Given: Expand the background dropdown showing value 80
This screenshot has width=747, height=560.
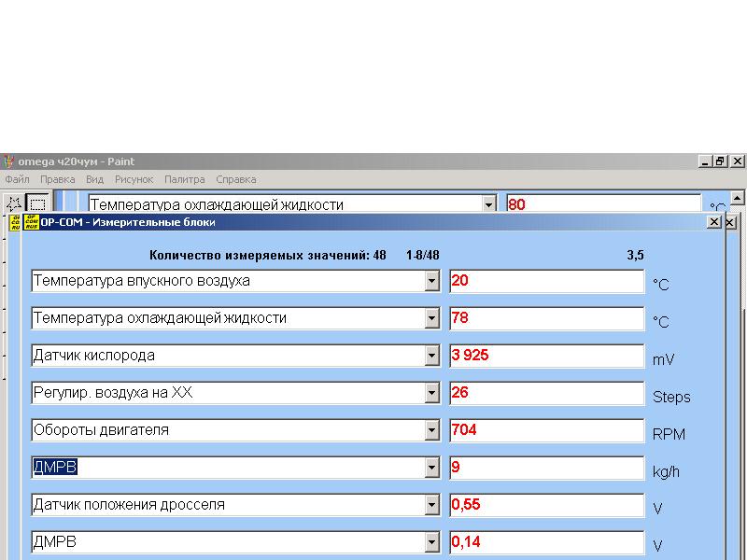Looking at the screenshot, I should pyautogui.click(x=488, y=204).
